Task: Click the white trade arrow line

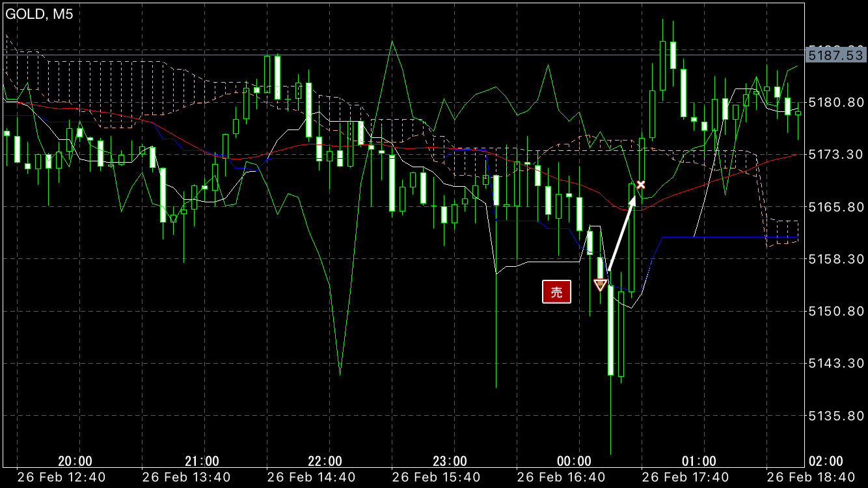Action: [x=621, y=234]
